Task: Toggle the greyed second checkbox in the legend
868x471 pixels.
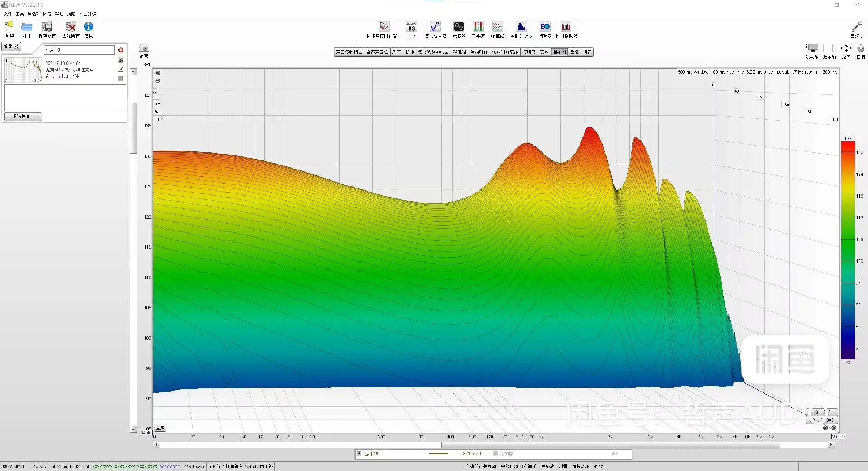Action: 495,453
